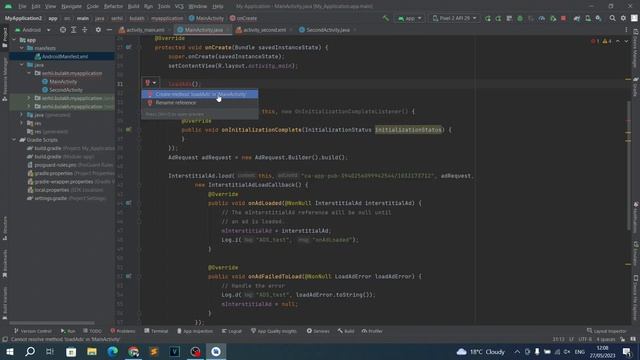
Task: Click the SDK Manager icon
Action: click(x=598, y=18)
